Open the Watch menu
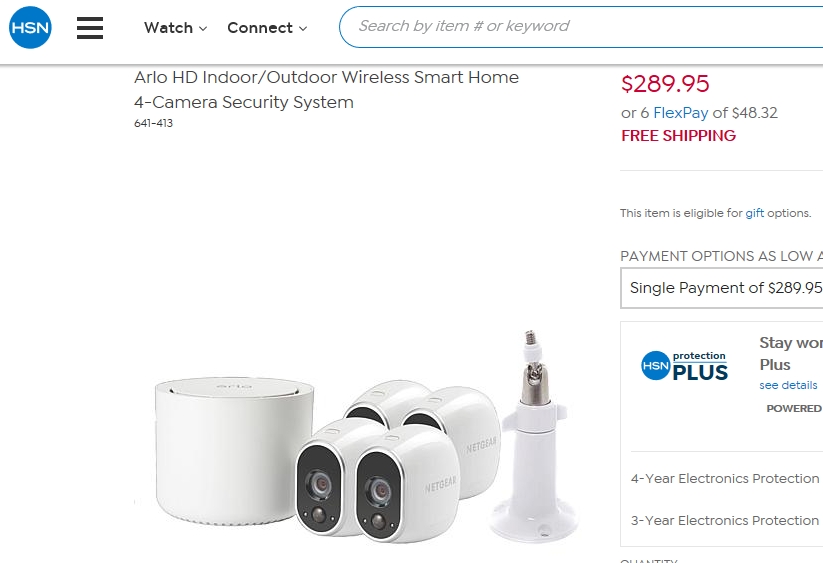The image size is (823, 563). (175, 28)
